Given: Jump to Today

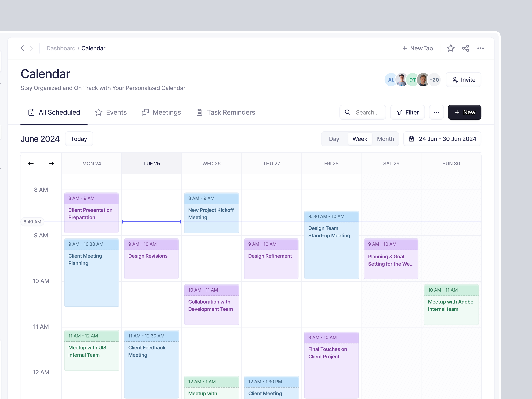Looking at the screenshot, I should pyautogui.click(x=79, y=138).
